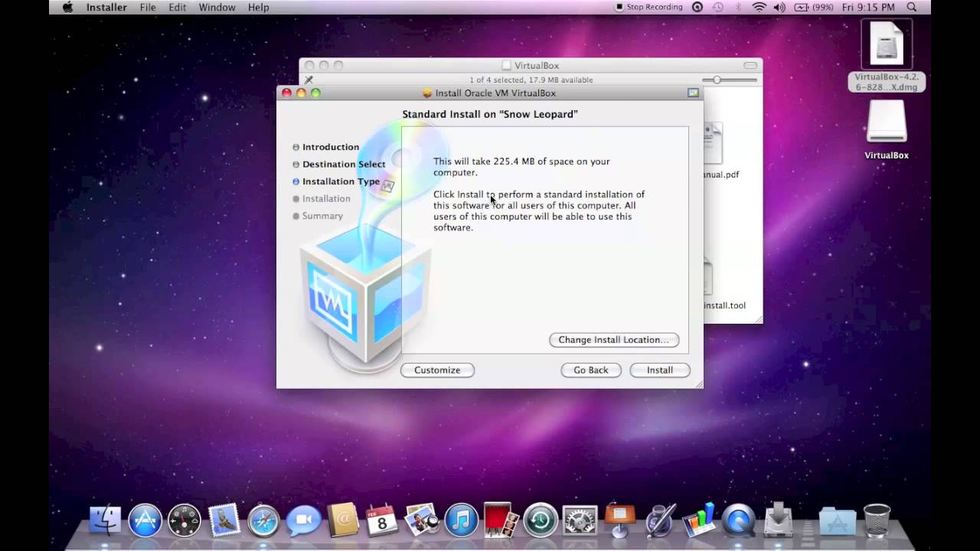Open the Customize options
The width and height of the screenshot is (980, 551).
tap(437, 370)
